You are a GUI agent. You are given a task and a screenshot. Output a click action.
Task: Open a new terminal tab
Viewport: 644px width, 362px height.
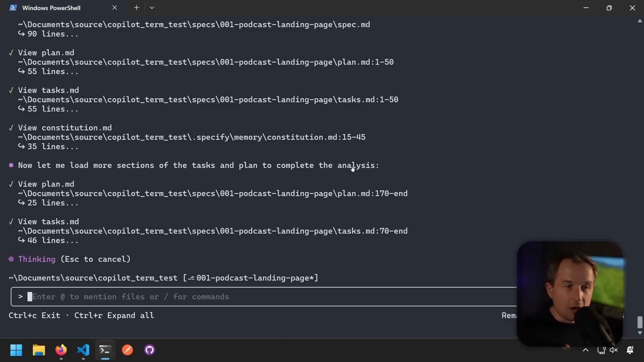[x=137, y=8]
